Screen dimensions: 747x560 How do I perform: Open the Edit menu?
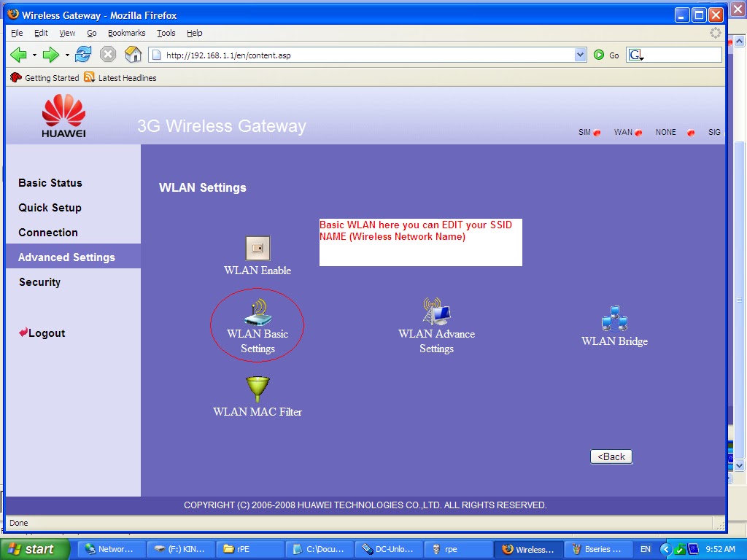pos(41,33)
